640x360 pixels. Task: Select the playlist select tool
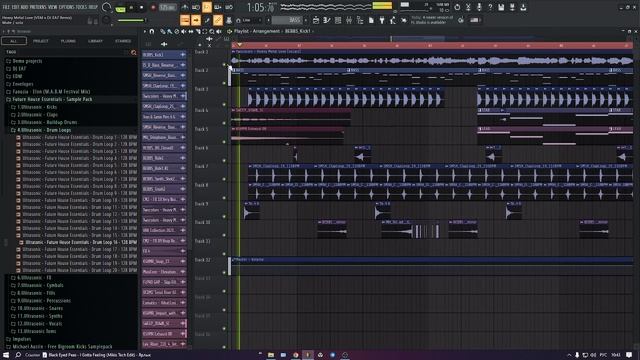pyautogui.click(x=205, y=31)
